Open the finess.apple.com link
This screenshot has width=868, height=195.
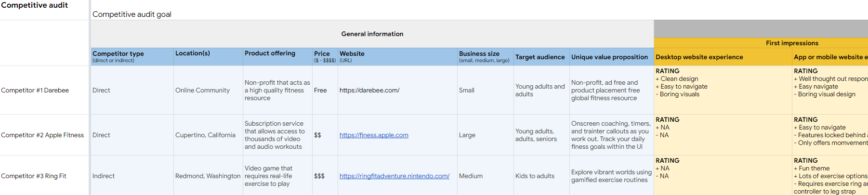(374, 135)
